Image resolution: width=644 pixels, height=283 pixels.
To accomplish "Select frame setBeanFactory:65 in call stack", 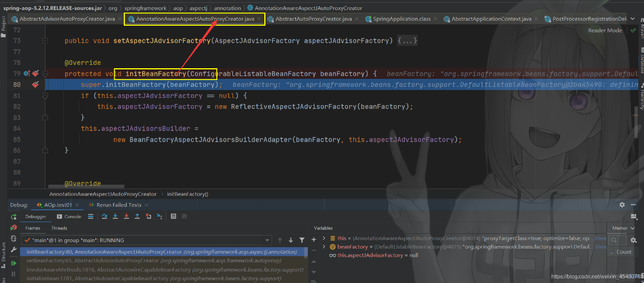I will coord(164,261).
